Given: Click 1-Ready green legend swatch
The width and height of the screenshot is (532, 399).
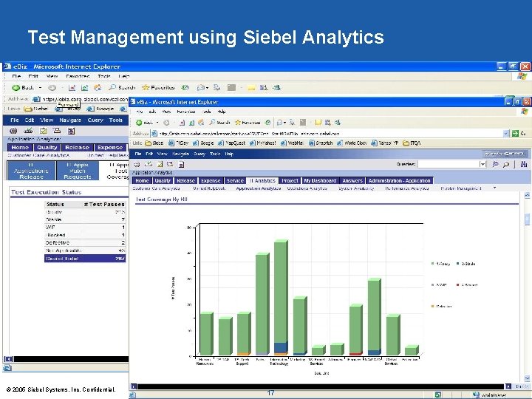Looking at the screenshot, I should (x=432, y=263).
